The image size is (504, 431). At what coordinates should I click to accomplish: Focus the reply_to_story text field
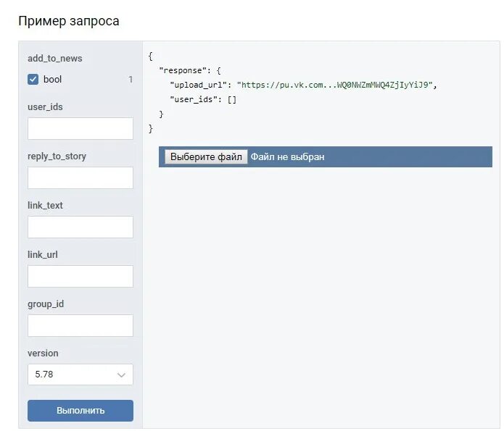80,178
